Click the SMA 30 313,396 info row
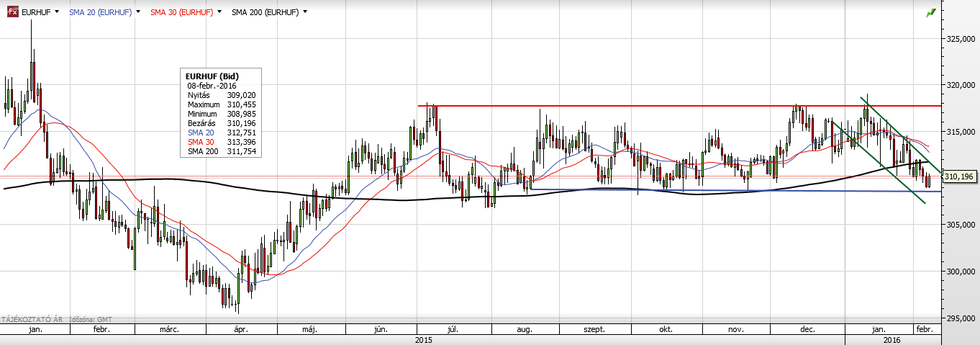The height and width of the screenshot is (345, 980). [222, 142]
